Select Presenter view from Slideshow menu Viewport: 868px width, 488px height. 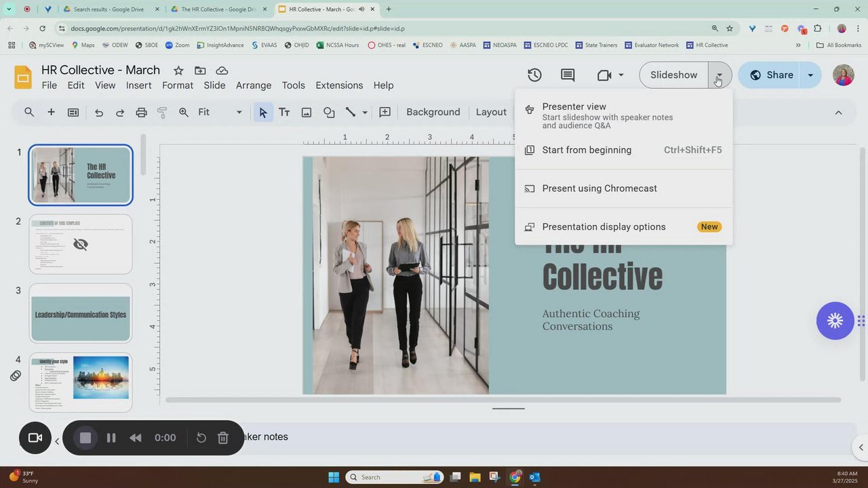coord(574,107)
